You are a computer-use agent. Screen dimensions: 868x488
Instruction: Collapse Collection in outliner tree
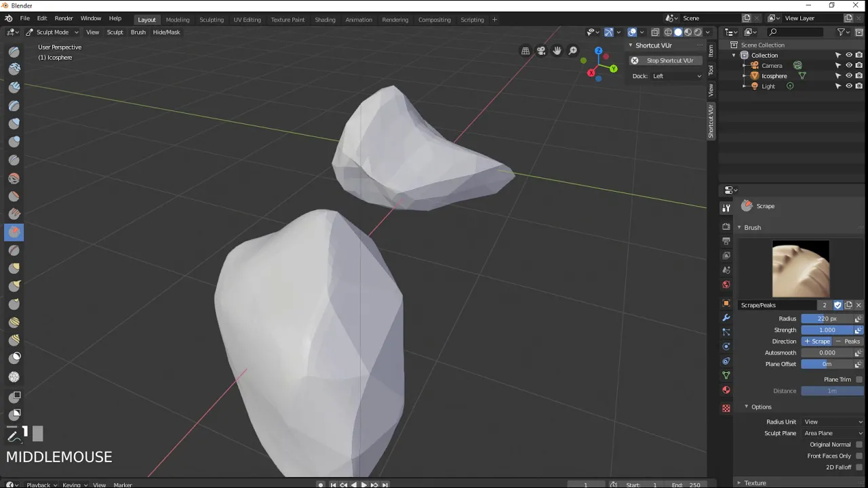pyautogui.click(x=734, y=56)
